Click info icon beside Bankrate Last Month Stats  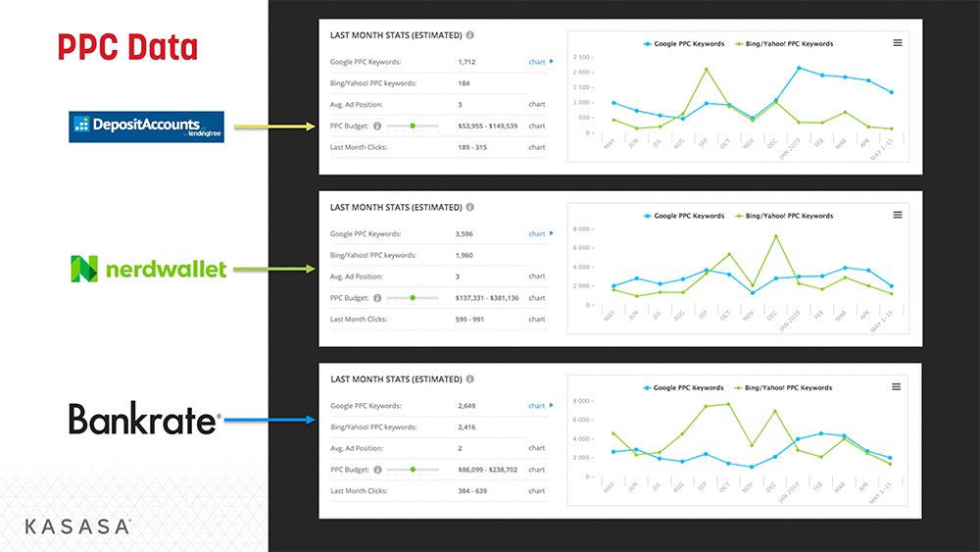click(x=470, y=378)
